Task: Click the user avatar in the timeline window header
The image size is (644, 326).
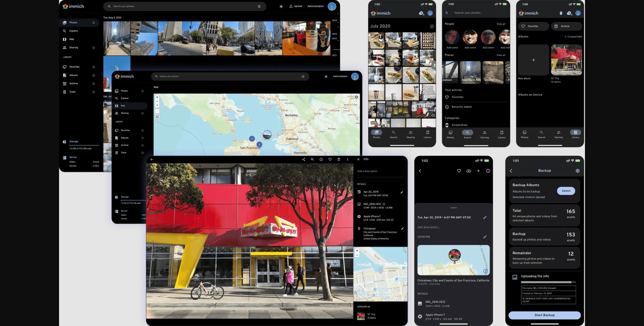Action: coord(332,6)
